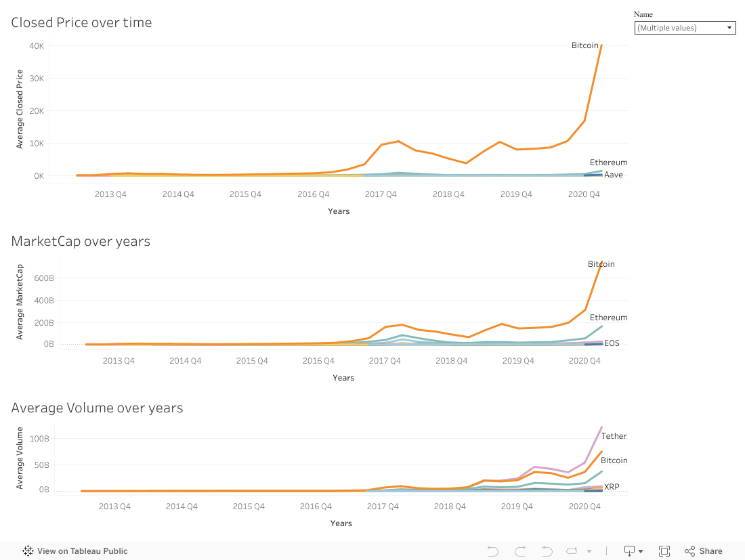Enter full screen mode
This screenshot has width=745, height=560.
[x=664, y=551]
